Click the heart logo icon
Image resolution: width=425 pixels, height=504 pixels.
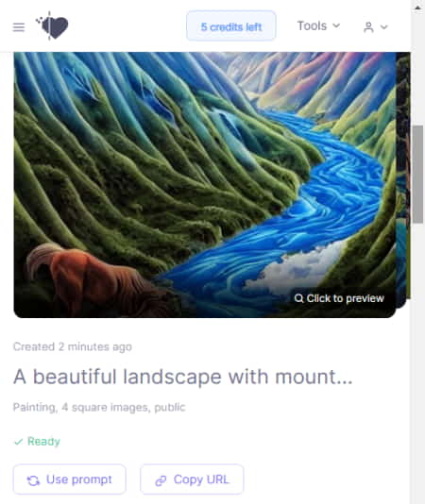pyautogui.click(x=52, y=26)
